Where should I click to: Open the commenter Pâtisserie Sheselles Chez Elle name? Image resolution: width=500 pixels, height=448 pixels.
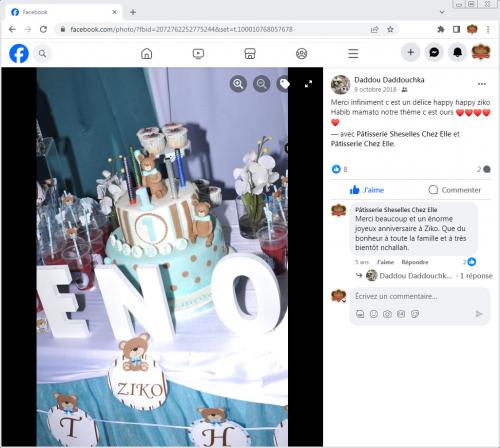tap(396, 210)
